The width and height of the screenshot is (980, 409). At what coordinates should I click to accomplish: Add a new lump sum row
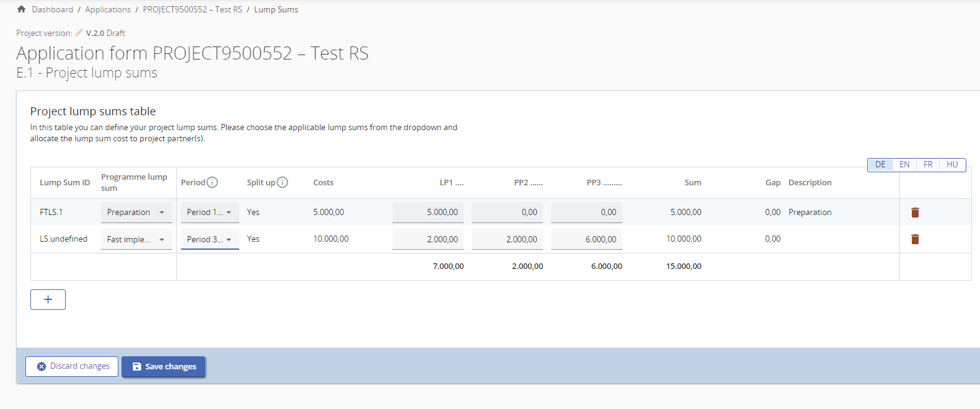pos(48,299)
